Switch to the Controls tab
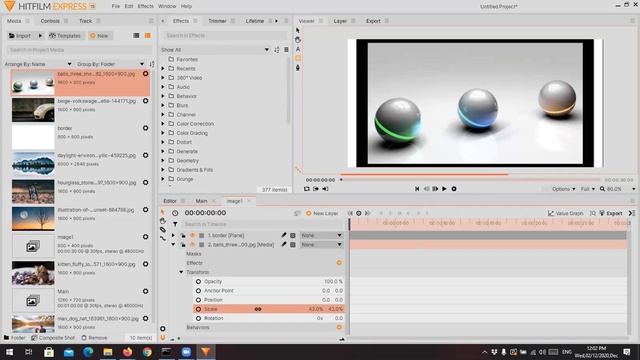This screenshot has width=640, height=360. point(50,21)
